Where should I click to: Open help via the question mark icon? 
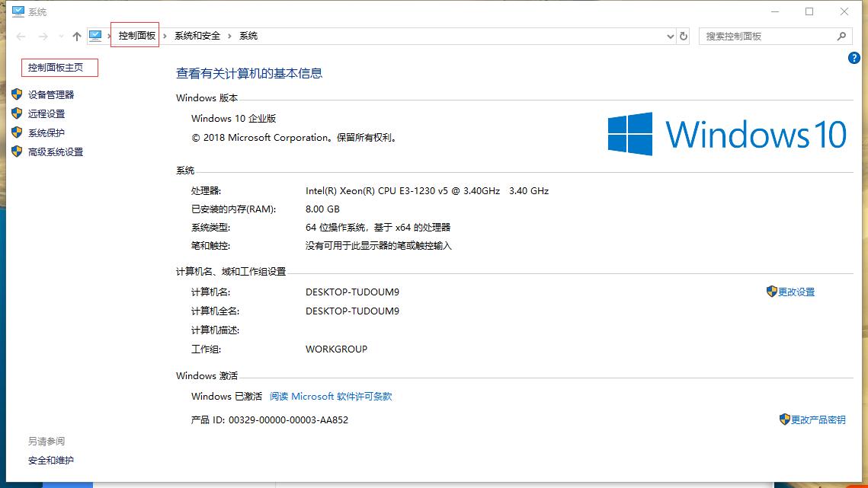point(854,58)
